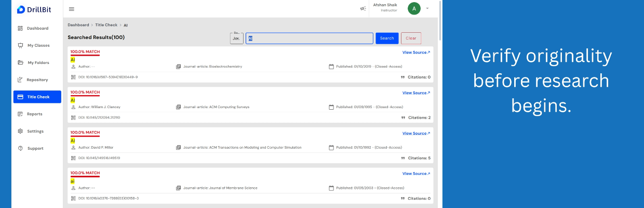Open the announcements megaphone icon
This screenshot has height=208, width=644.
tap(363, 8)
